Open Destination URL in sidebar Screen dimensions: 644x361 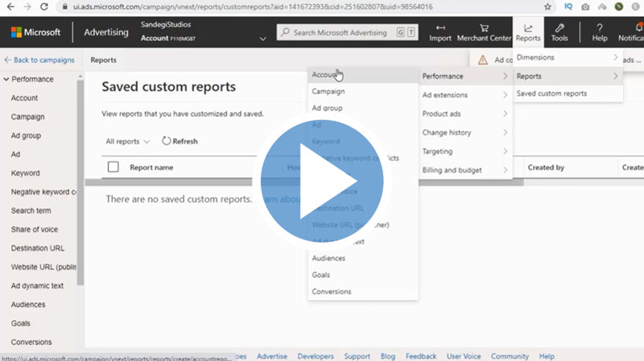pos(37,248)
